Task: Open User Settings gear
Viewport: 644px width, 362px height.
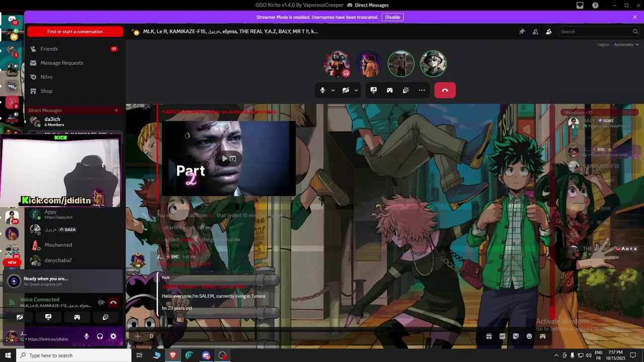Action: point(113,336)
